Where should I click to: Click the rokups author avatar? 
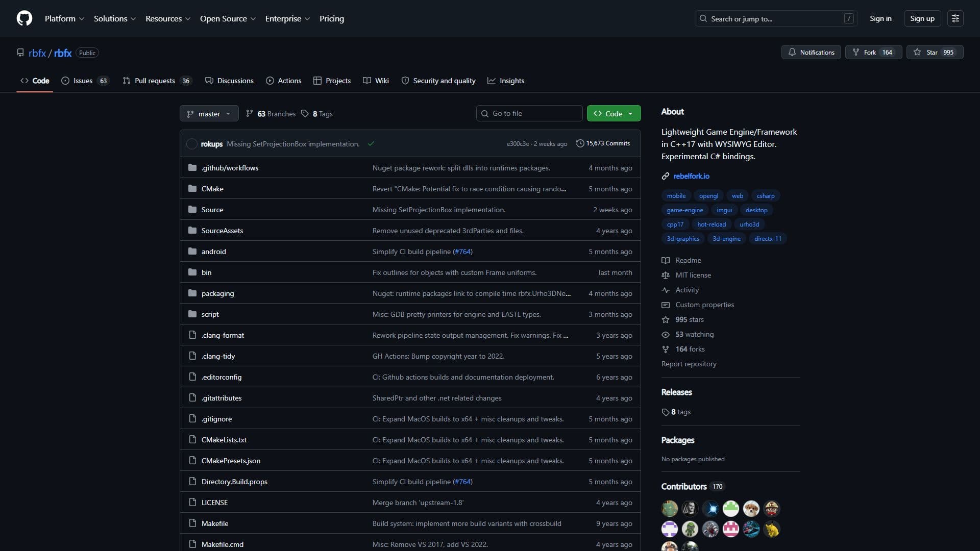pyautogui.click(x=192, y=144)
